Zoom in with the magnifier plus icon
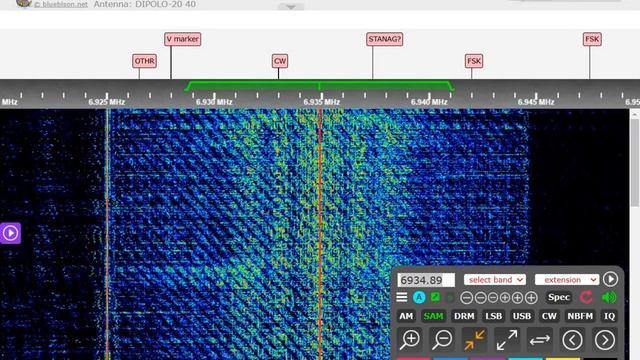Screen dimensions: 640x360 coord(409,340)
